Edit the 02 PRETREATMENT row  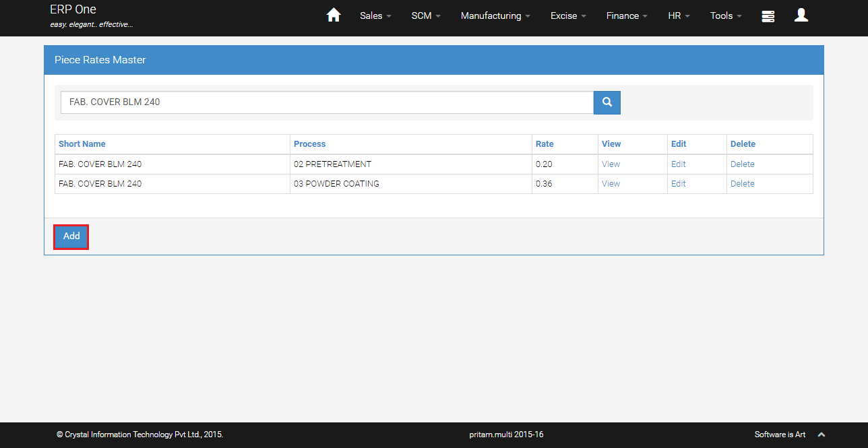pyautogui.click(x=678, y=164)
